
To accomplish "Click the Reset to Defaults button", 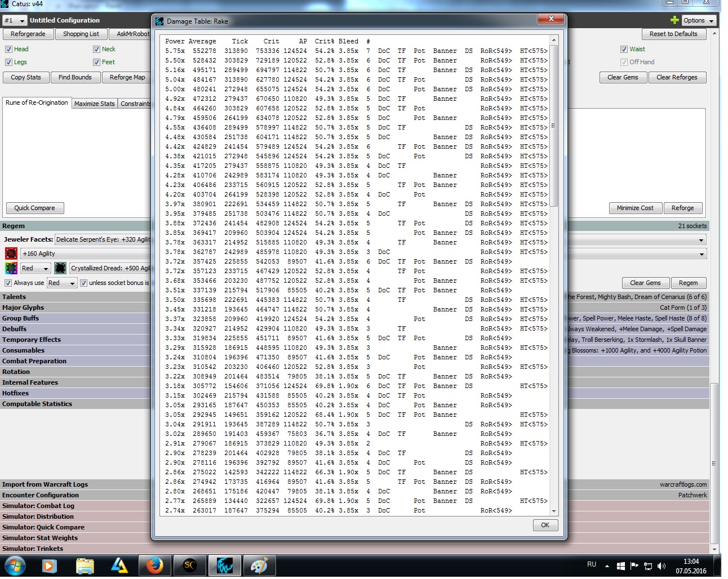I will pos(673,34).
